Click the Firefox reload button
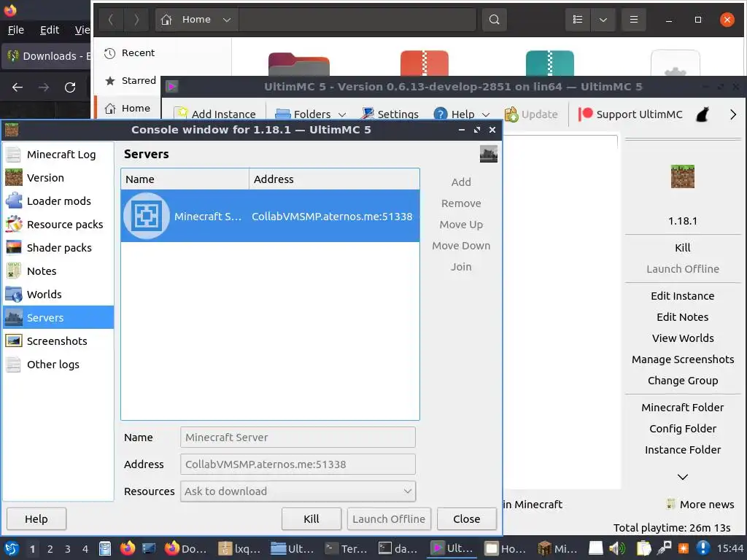747x560 pixels. (x=70, y=87)
